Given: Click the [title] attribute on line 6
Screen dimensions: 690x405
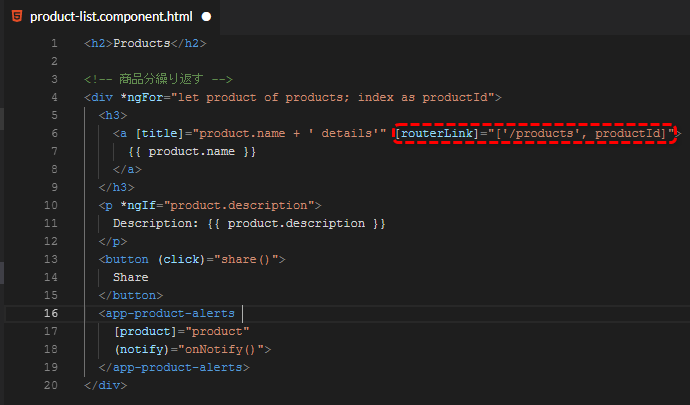Looking at the screenshot, I should tap(159, 133).
